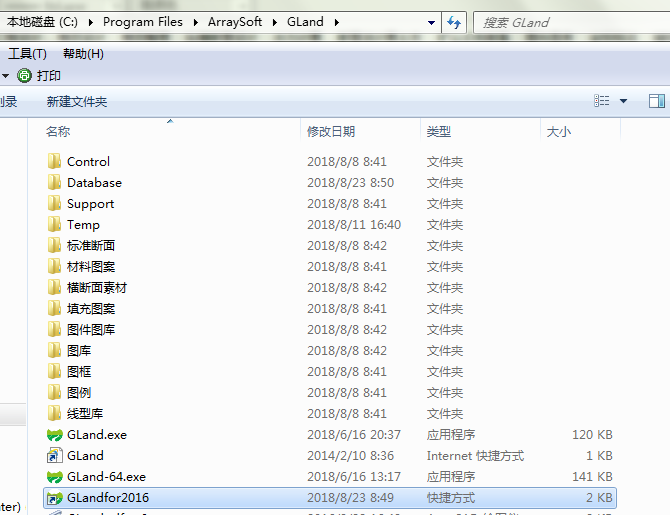
Task: Select the file name GLand.exe
Action: [x=97, y=435]
